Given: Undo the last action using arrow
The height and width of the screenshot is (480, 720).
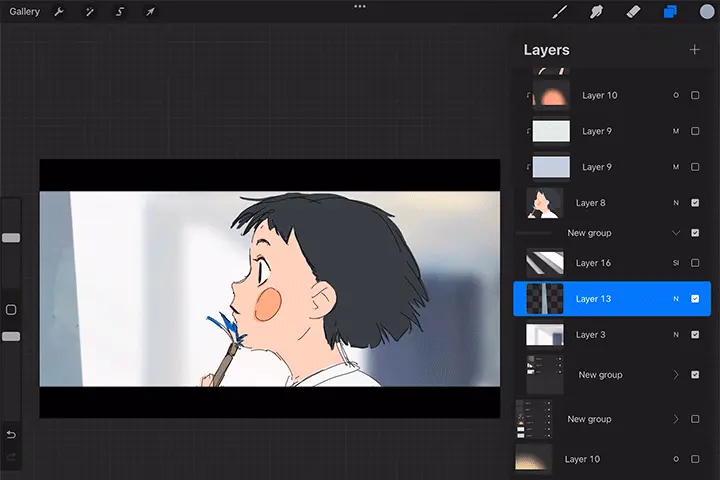Looking at the screenshot, I should coord(11,434).
